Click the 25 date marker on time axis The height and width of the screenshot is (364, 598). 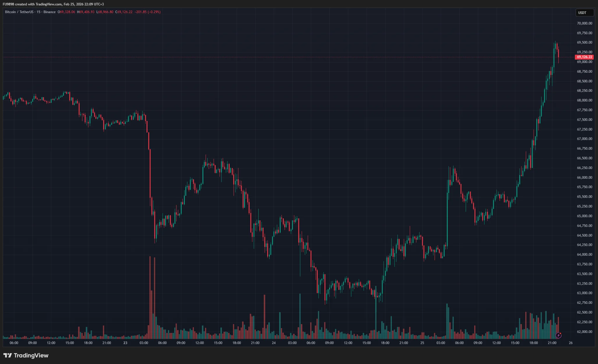coord(422,343)
